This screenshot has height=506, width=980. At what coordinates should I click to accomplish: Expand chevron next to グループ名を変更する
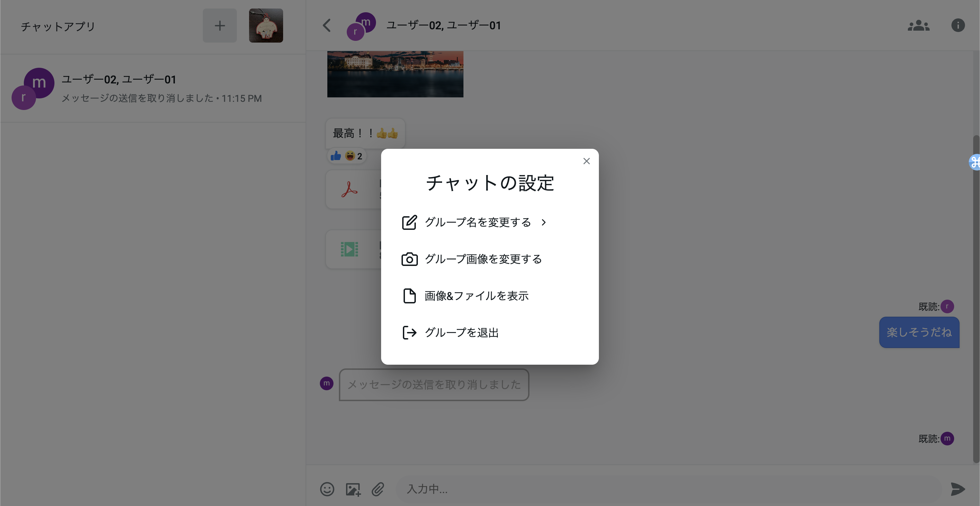(544, 222)
